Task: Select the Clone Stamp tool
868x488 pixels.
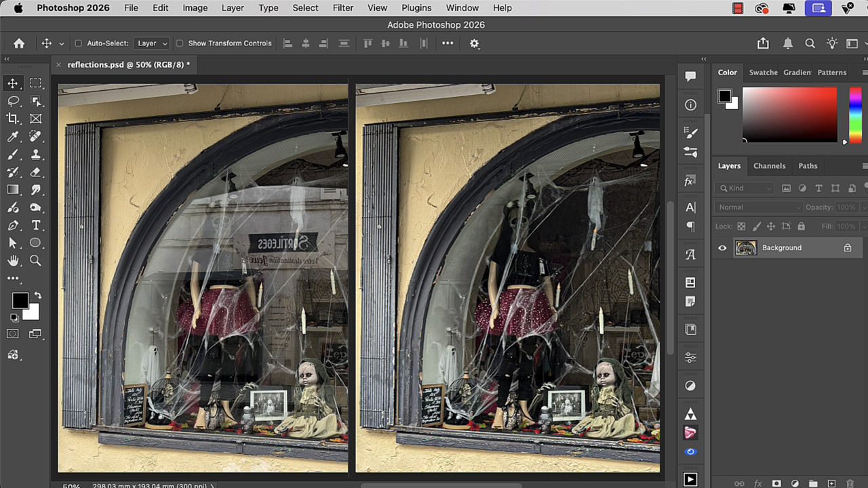Action: 36,155
